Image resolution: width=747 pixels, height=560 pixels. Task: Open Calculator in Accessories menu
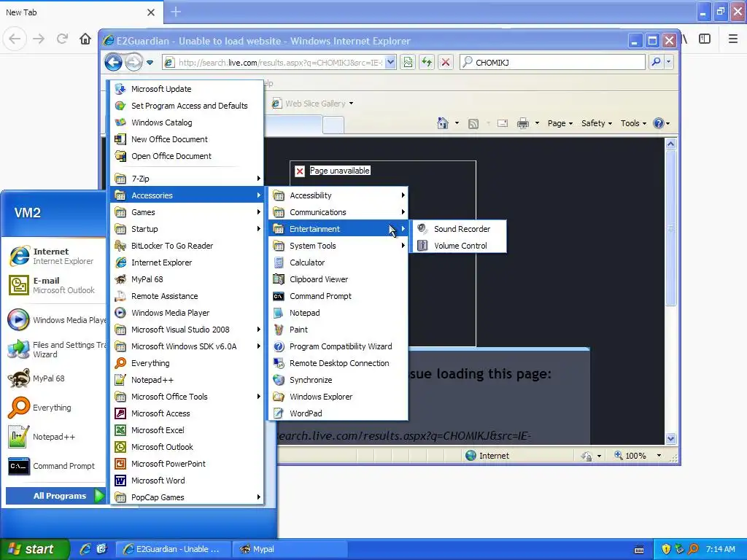click(338, 262)
